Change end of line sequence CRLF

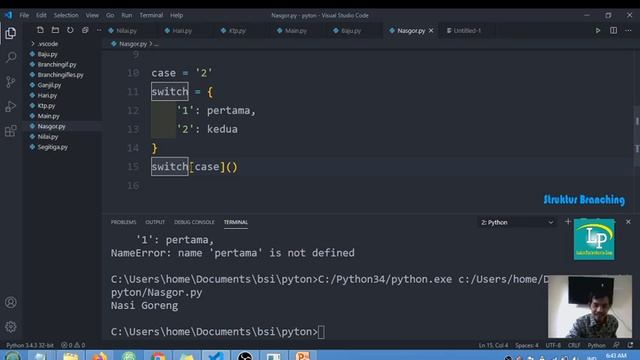tap(574, 345)
